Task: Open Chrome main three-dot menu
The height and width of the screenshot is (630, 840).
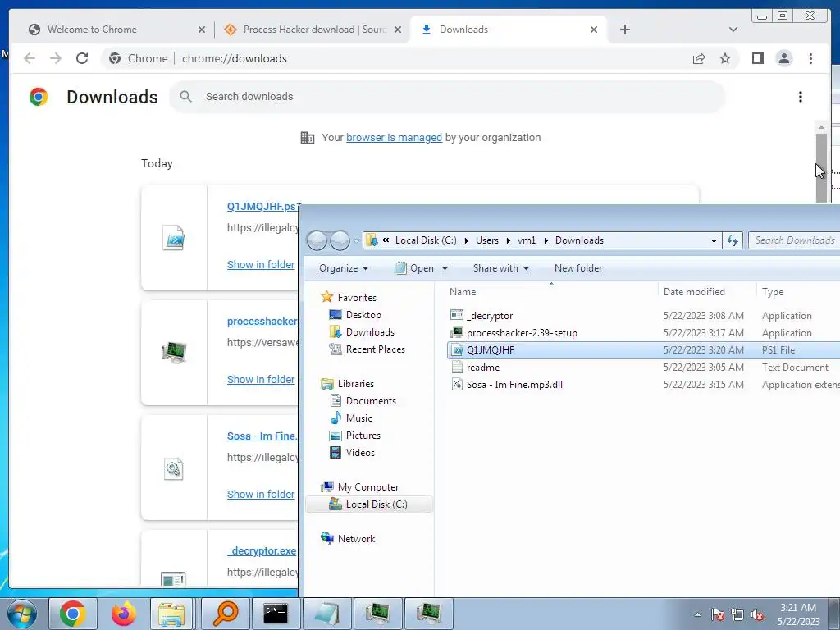Action: 810,58
